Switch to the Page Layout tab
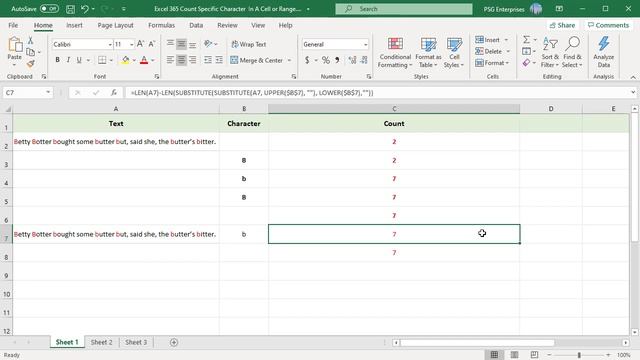Viewport: 640px width, 360px height. pos(116,25)
